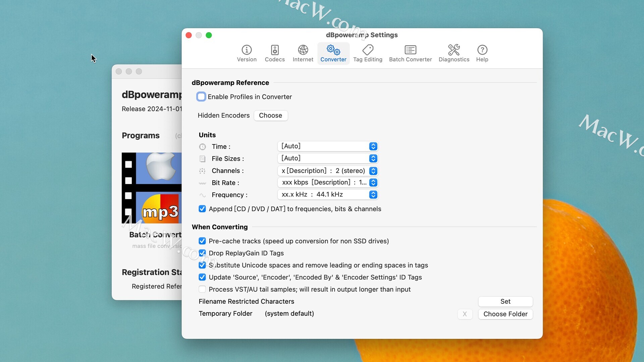Click Choose Folder for temporary folder
The height and width of the screenshot is (362, 644).
click(505, 314)
